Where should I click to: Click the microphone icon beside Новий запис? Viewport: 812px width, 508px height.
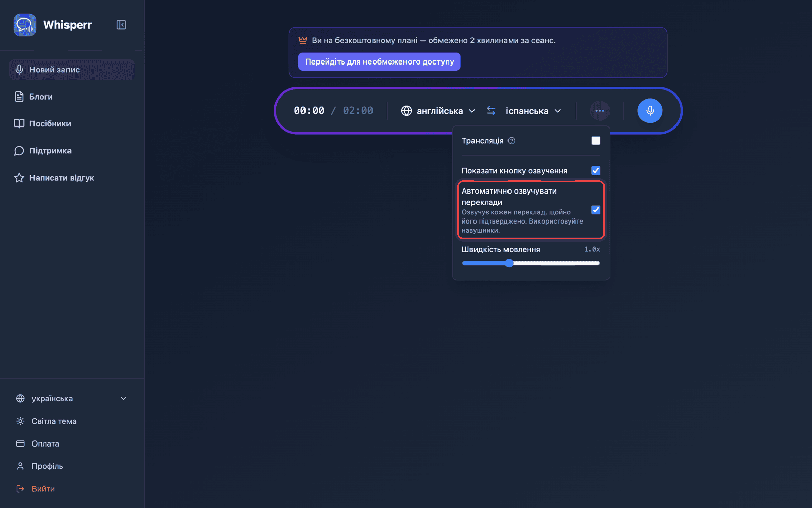[19, 70]
